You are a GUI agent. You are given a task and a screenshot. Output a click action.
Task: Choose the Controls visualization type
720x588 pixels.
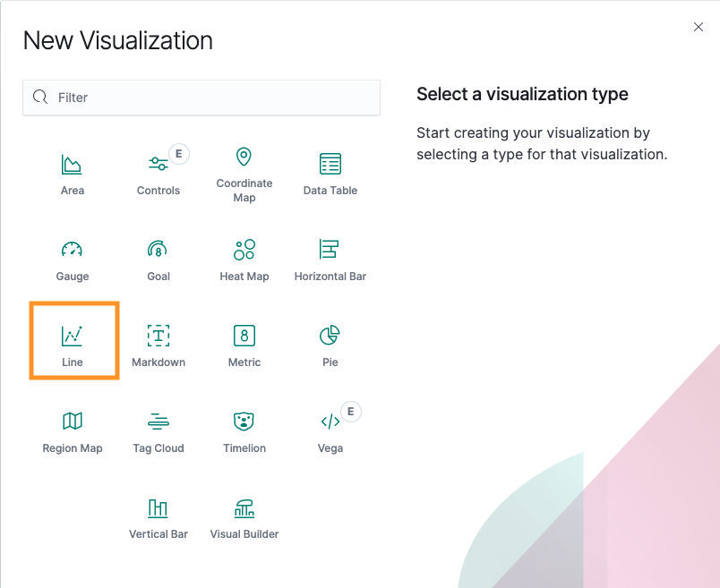point(159,175)
